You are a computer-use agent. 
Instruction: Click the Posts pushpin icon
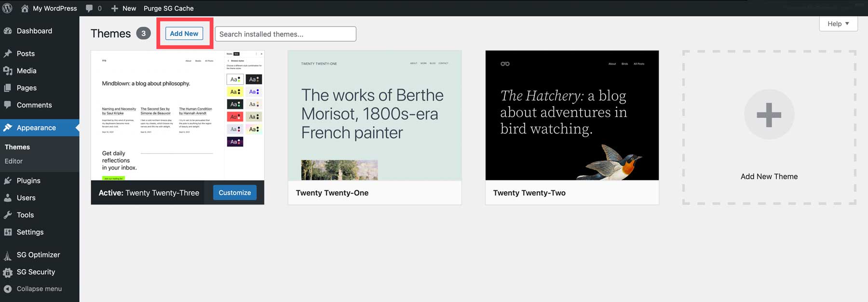click(x=8, y=53)
